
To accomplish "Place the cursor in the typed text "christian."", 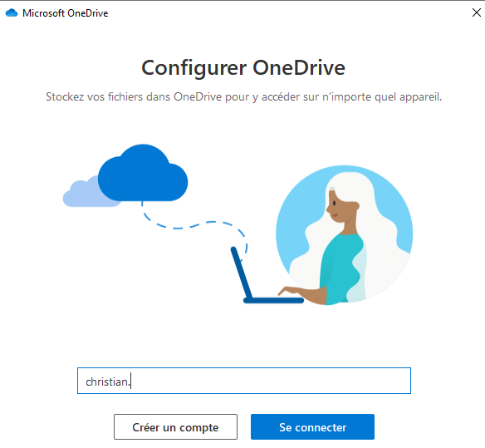I will tap(107, 382).
